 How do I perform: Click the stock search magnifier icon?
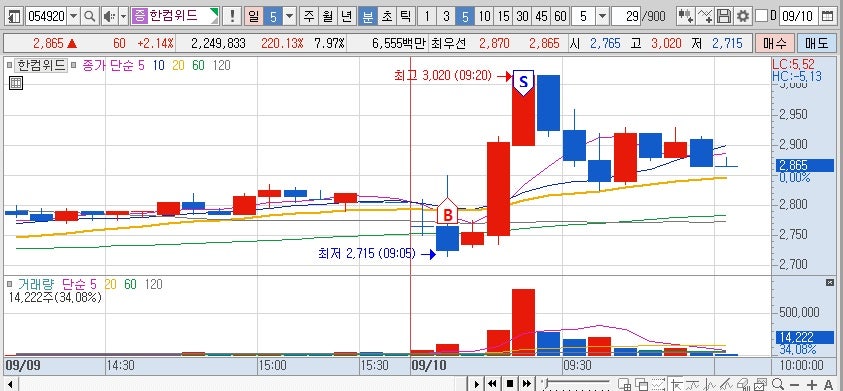pyautogui.click(x=90, y=16)
